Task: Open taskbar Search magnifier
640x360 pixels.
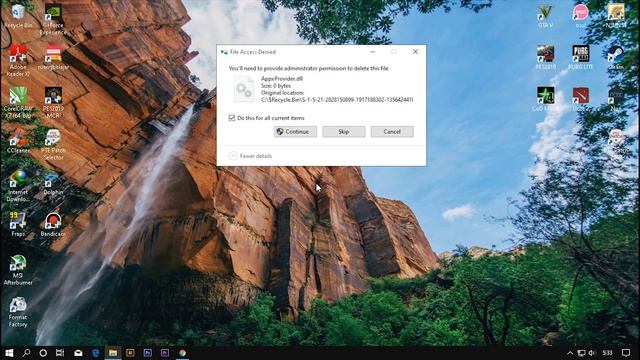Action: click(x=26, y=353)
